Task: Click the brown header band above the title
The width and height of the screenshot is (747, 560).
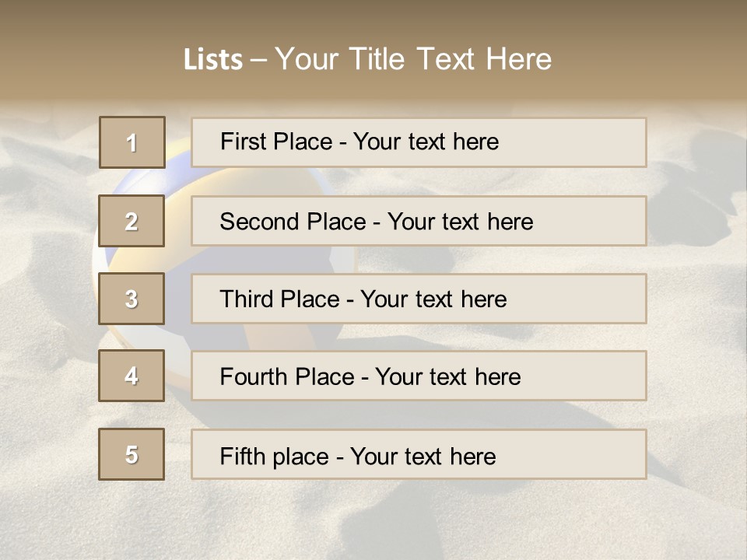Action: [373, 17]
